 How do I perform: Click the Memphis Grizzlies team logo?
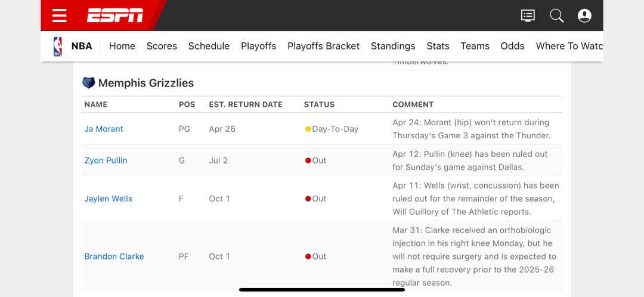point(88,83)
